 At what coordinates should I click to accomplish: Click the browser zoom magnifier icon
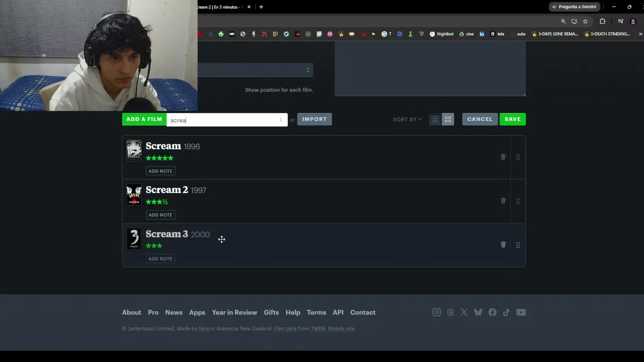coord(563,22)
